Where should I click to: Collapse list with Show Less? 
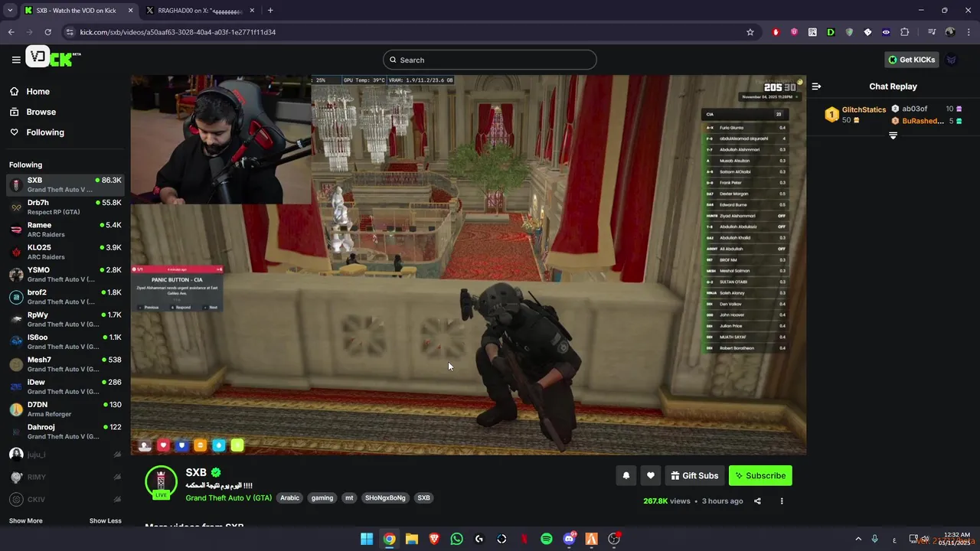point(105,520)
